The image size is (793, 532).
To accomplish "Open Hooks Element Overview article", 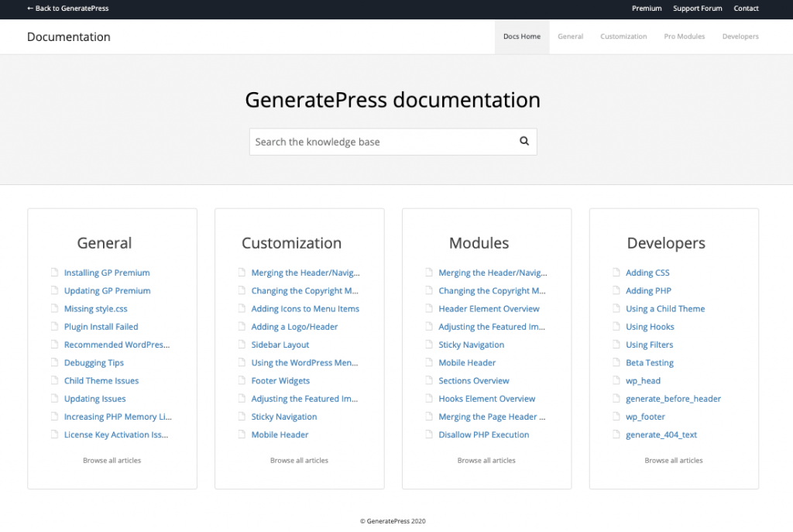I will pyautogui.click(x=486, y=399).
